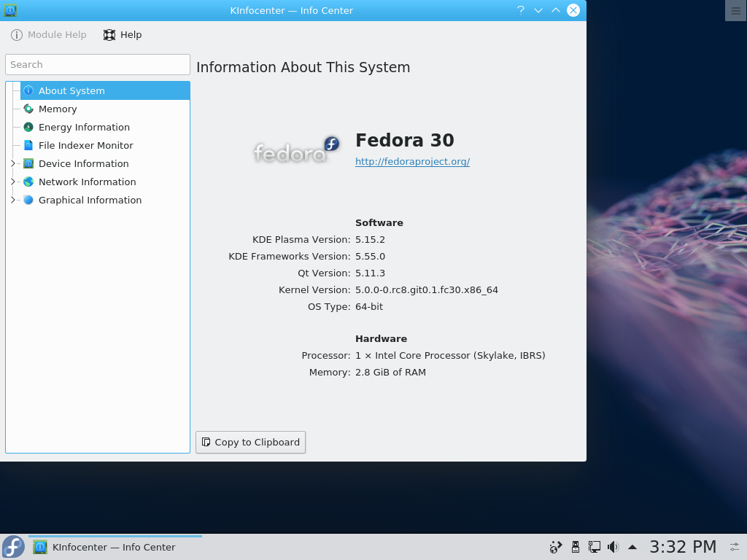Click the Fedora logo image
The height and width of the screenshot is (560, 747).
tap(296, 150)
